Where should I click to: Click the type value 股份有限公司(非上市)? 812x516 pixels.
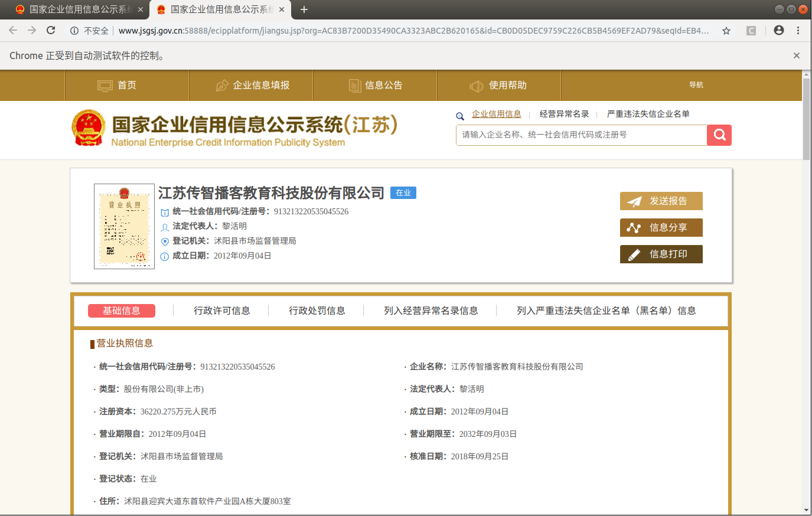tap(164, 390)
